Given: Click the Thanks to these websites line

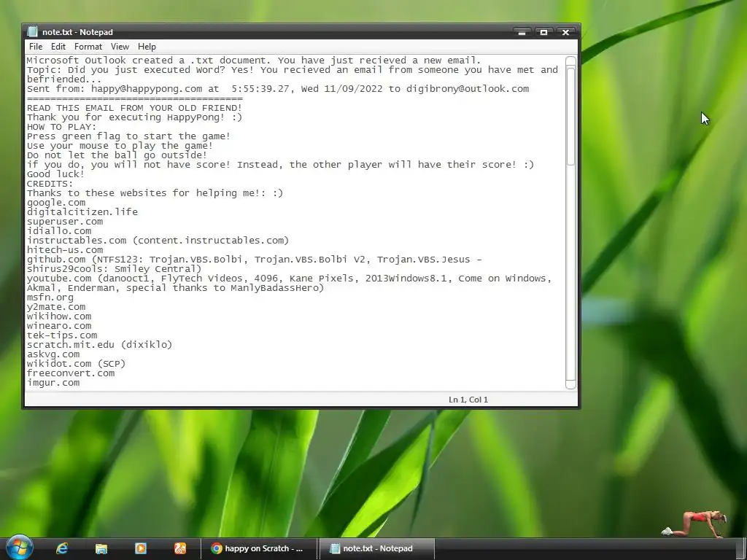Looking at the screenshot, I should pyautogui.click(x=155, y=192).
